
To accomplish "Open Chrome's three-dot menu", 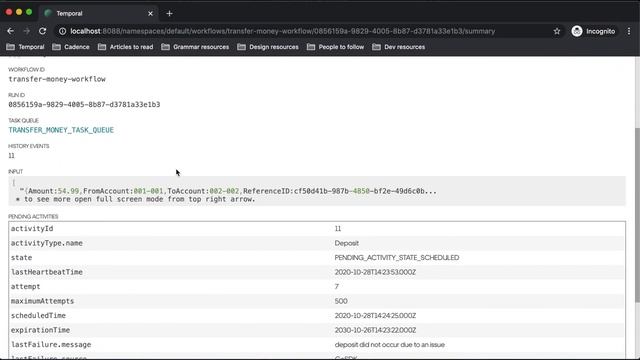I will point(629,31).
